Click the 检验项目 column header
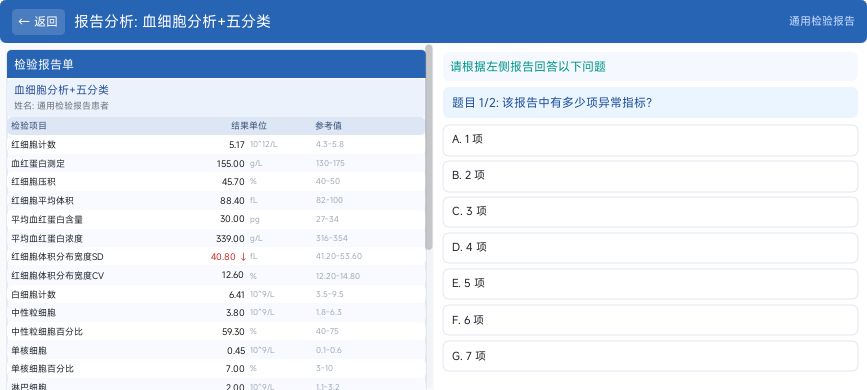The image size is (867, 390). 29,126
